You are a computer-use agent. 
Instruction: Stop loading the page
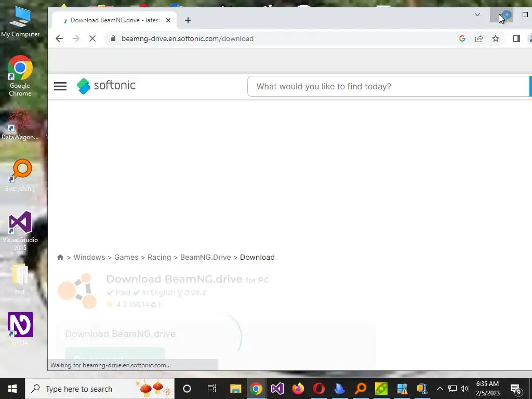point(92,38)
